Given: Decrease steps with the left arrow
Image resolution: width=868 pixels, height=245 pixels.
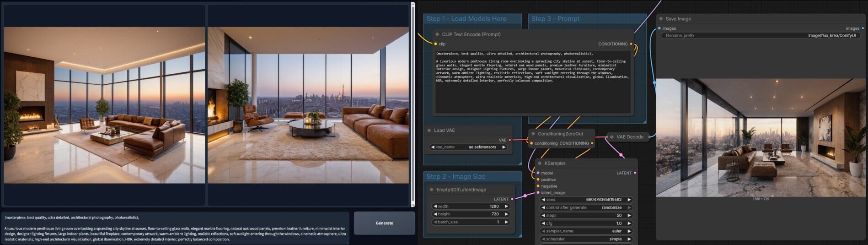Looking at the screenshot, I should click(x=543, y=215).
